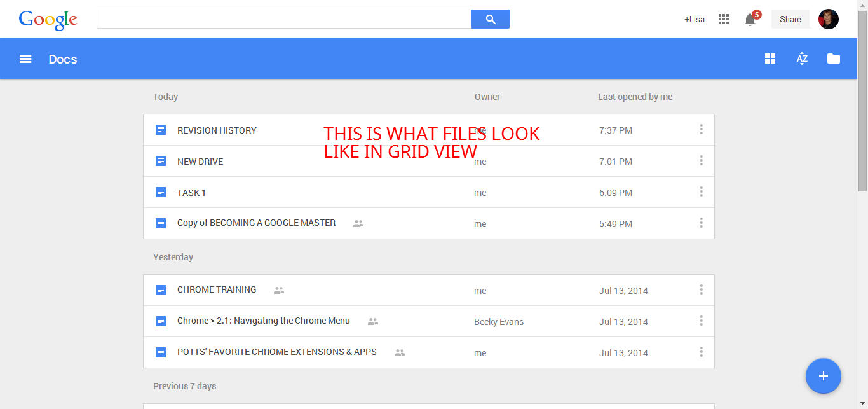
Task: Click shared icon on Chrome > 2.1 row
Action: point(373,322)
